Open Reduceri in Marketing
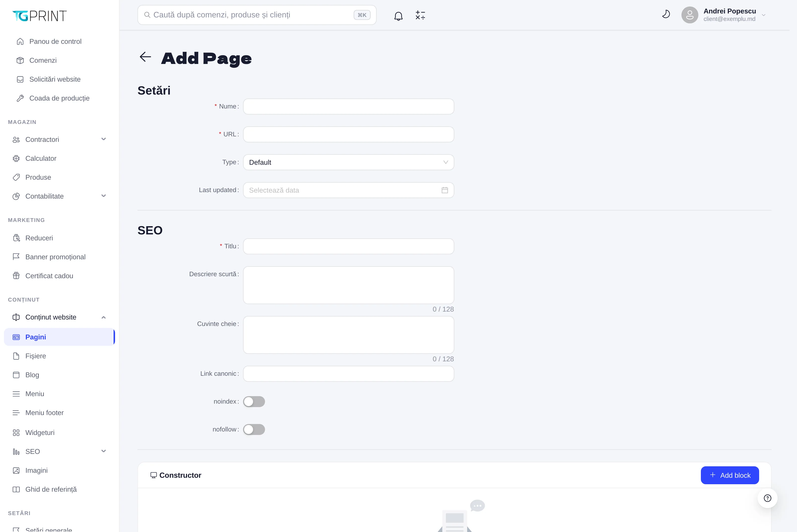This screenshot has height=532, width=797. [x=60, y=238]
